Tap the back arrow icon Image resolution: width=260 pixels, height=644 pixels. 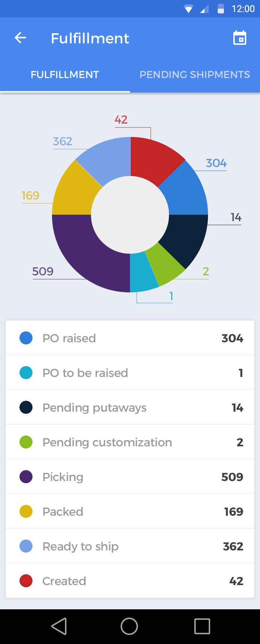(20, 38)
